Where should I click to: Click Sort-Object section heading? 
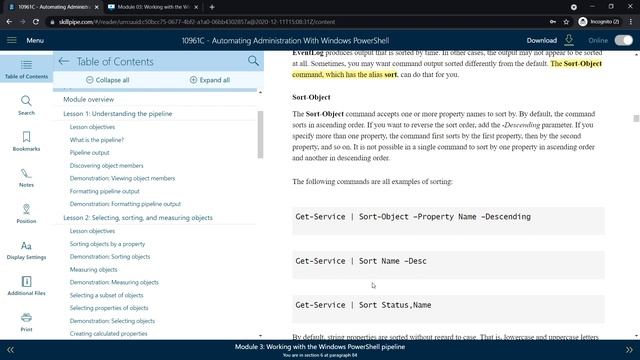tap(311, 97)
